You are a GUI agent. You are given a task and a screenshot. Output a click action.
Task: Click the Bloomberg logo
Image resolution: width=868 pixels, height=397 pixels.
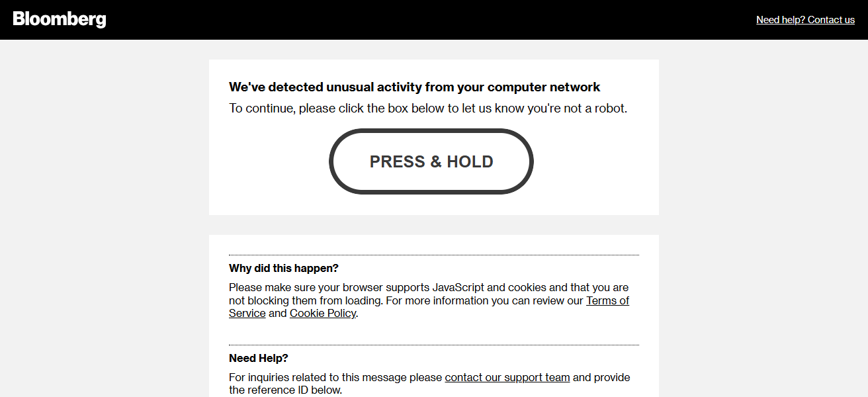pyautogui.click(x=60, y=20)
